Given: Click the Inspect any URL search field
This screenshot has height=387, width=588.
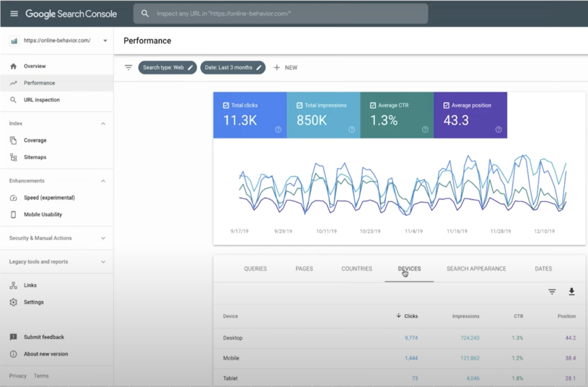Looking at the screenshot, I should coord(280,14).
